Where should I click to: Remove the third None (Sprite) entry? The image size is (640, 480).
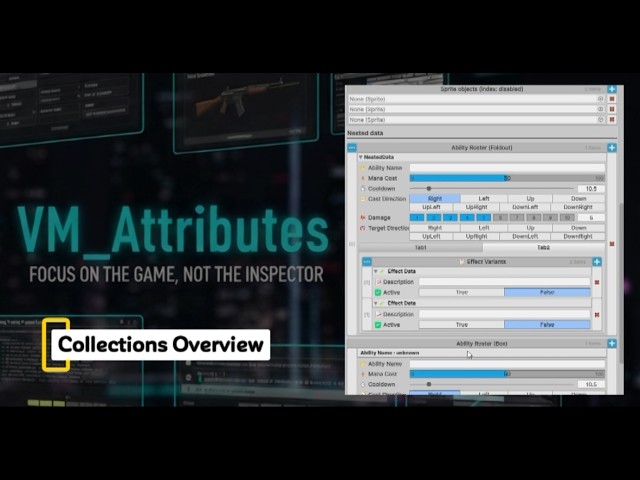click(x=612, y=120)
